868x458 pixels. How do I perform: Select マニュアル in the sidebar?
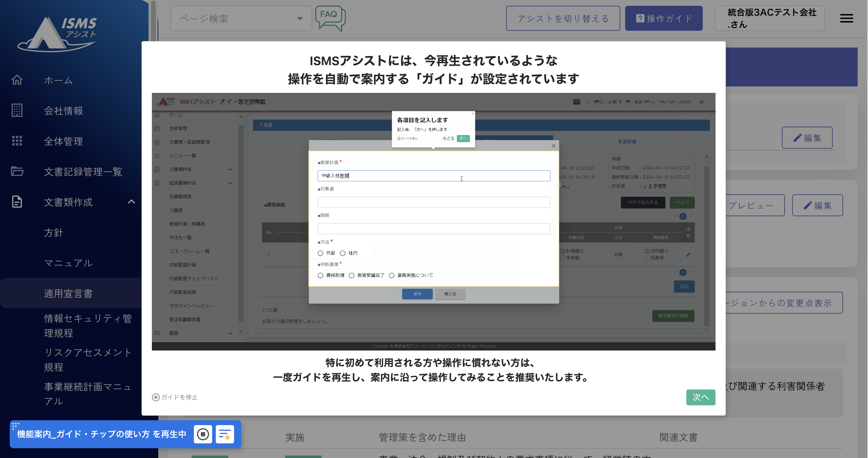coord(68,263)
